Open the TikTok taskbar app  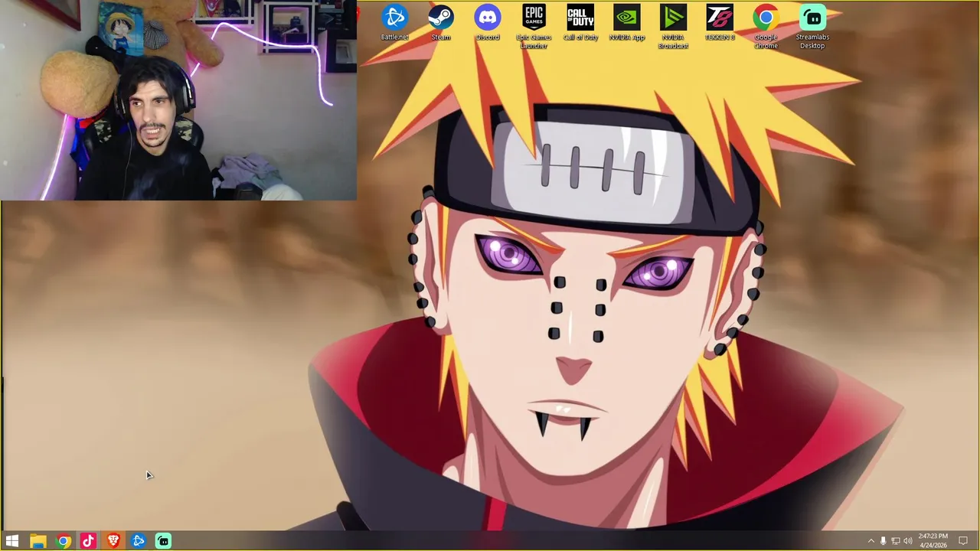(x=88, y=541)
